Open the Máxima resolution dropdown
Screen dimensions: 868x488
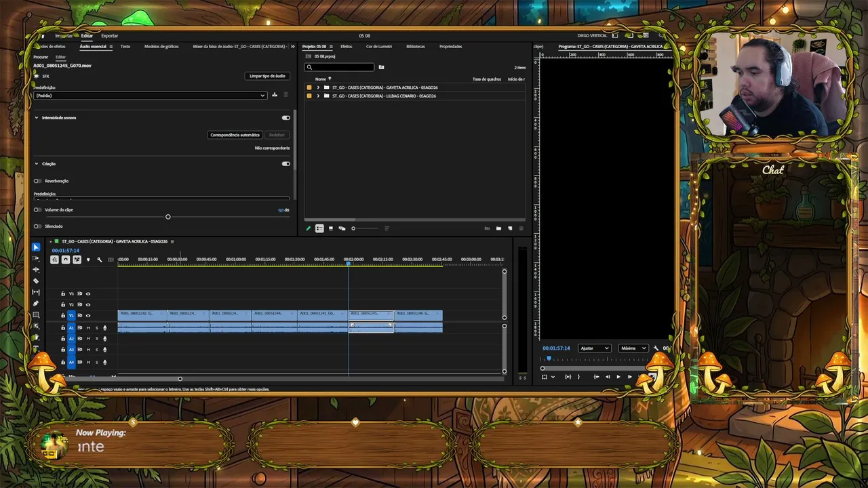[633, 348]
